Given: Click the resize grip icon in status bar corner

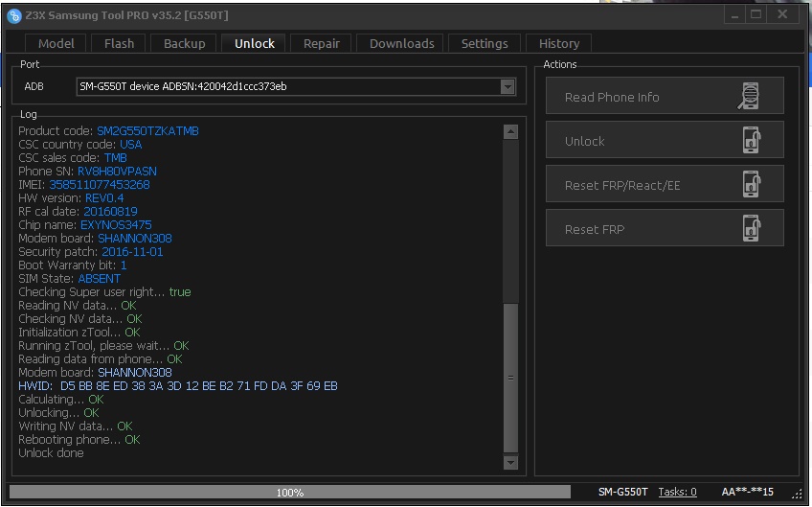Looking at the screenshot, I should 797,493.
